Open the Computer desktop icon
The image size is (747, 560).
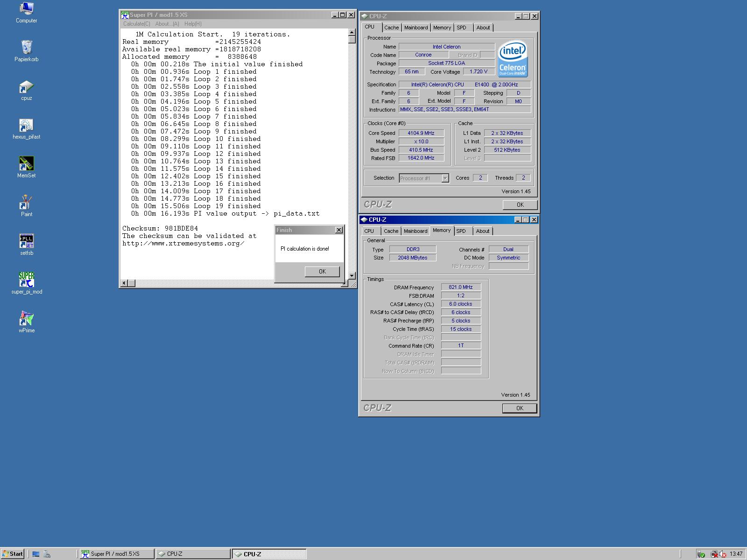26,12
